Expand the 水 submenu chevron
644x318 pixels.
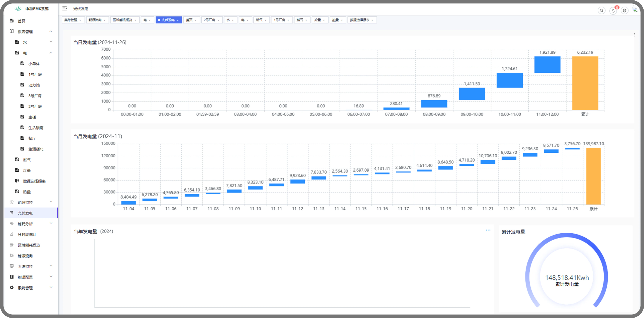(51, 42)
